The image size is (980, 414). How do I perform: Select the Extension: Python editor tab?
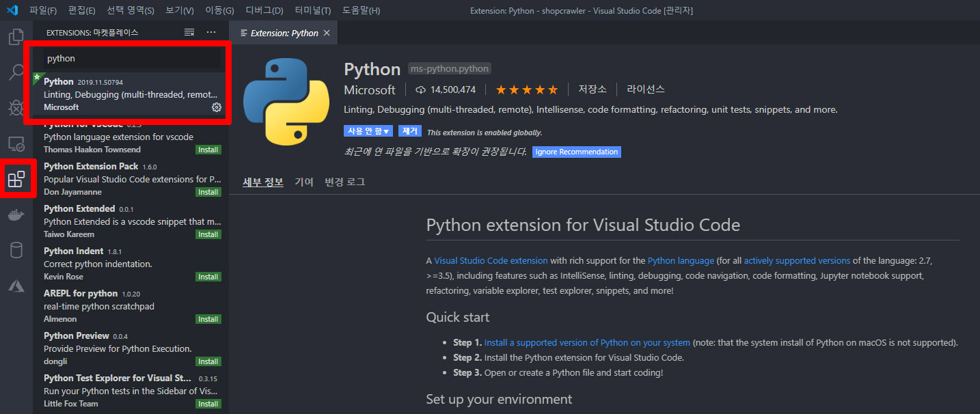[283, 33]
